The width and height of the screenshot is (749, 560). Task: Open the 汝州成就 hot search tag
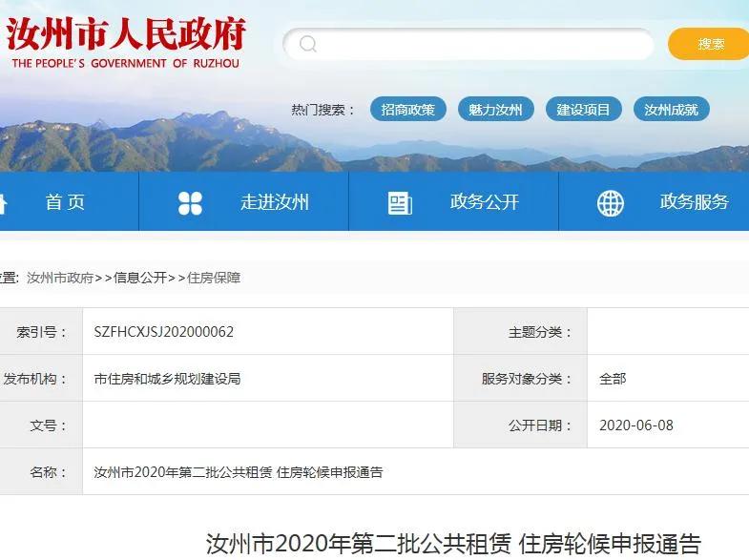671,110
